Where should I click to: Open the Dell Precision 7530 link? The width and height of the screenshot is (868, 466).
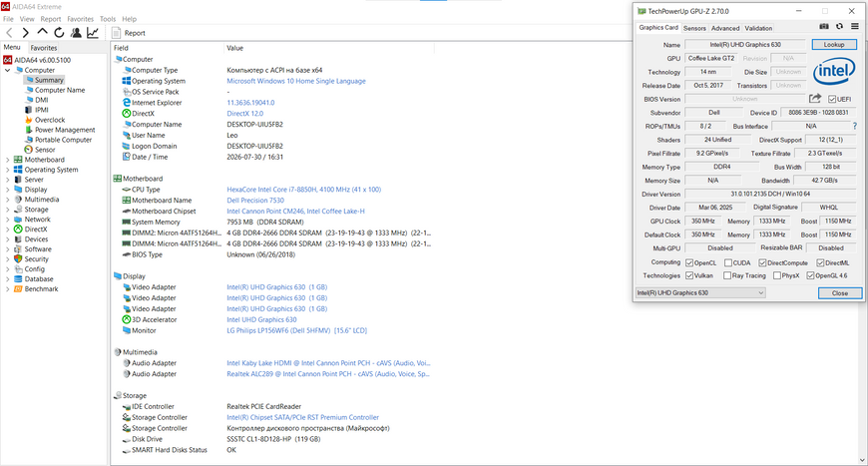click(255, 201)
